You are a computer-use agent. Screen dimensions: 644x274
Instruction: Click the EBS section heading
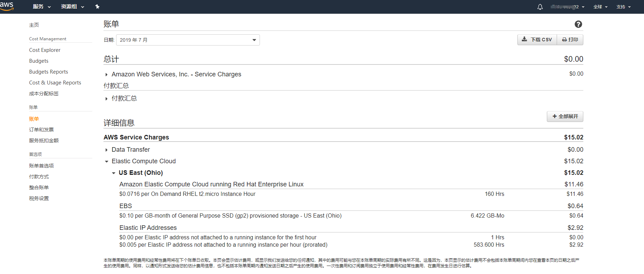tap(126, 206)
